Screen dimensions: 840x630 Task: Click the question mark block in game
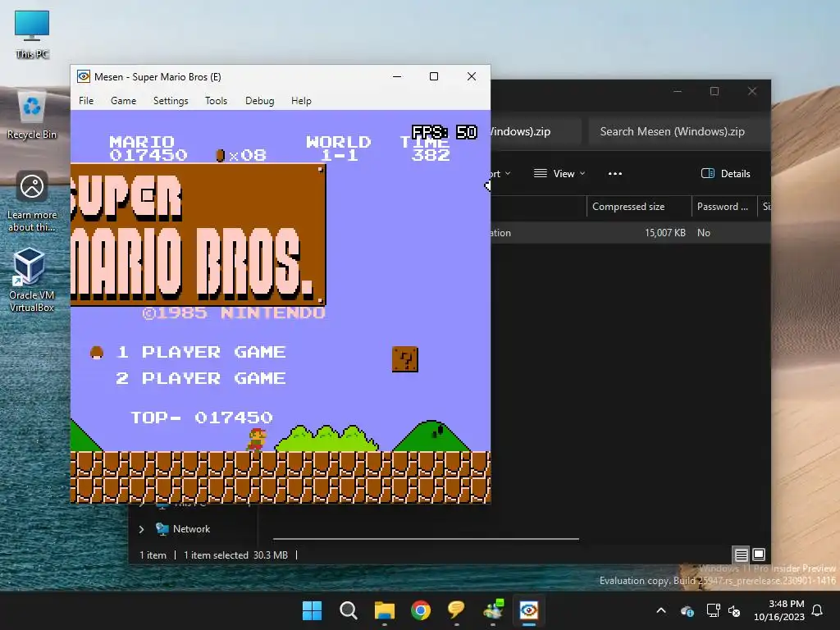click(405, 359)
